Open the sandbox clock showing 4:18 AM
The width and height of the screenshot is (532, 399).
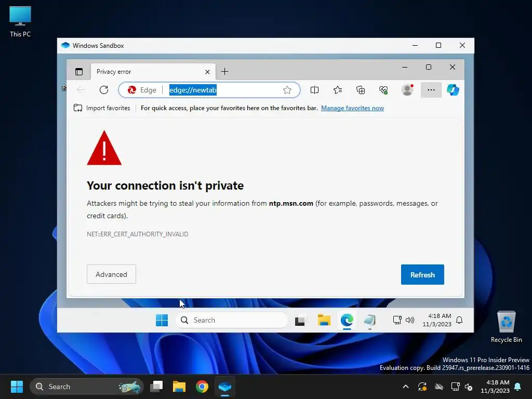pos(437,320)
